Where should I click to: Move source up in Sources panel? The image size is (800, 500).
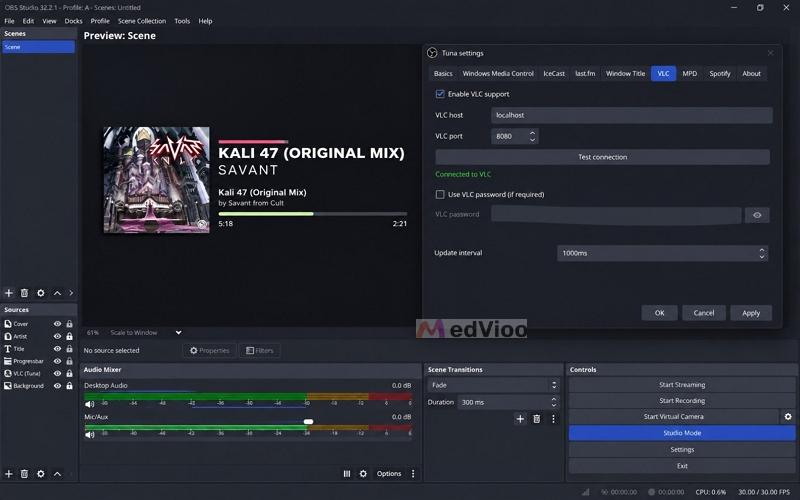coord(57,474)
